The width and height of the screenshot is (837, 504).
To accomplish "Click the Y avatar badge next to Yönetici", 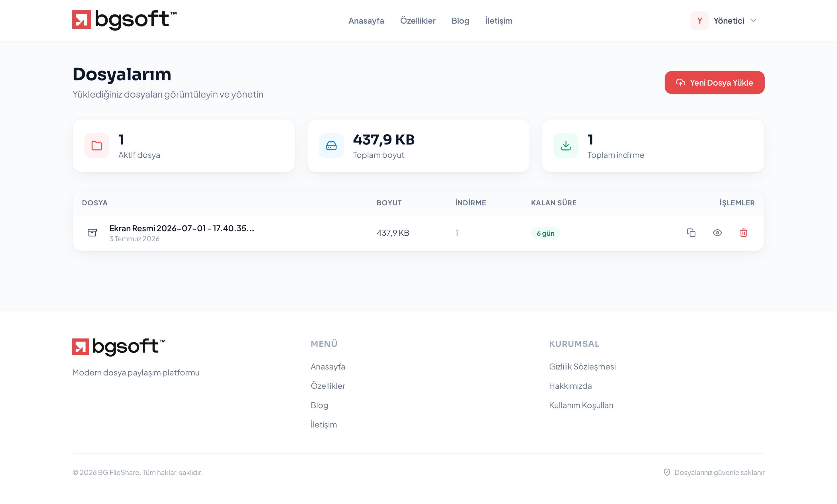I will click(x=699, y=21).
